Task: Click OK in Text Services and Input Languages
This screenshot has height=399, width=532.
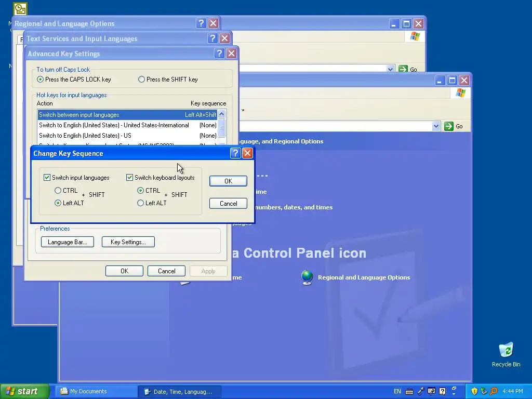Action: point(124,271)
